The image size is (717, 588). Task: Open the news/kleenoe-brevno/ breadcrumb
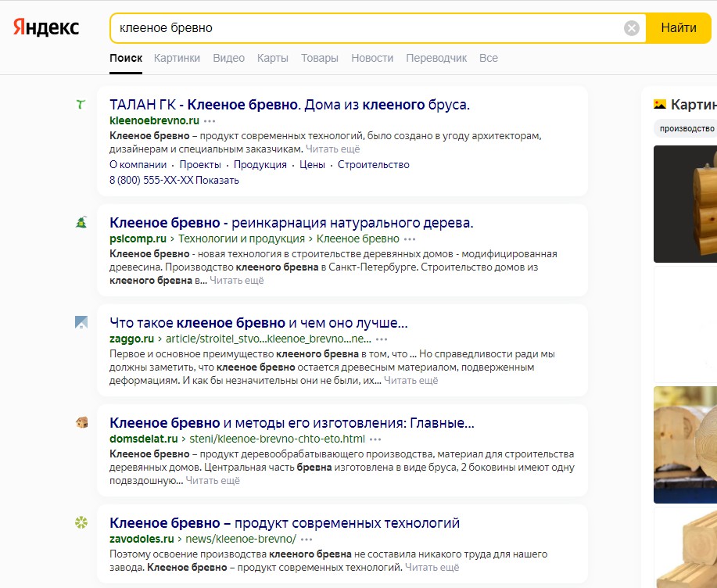[241, 539]
